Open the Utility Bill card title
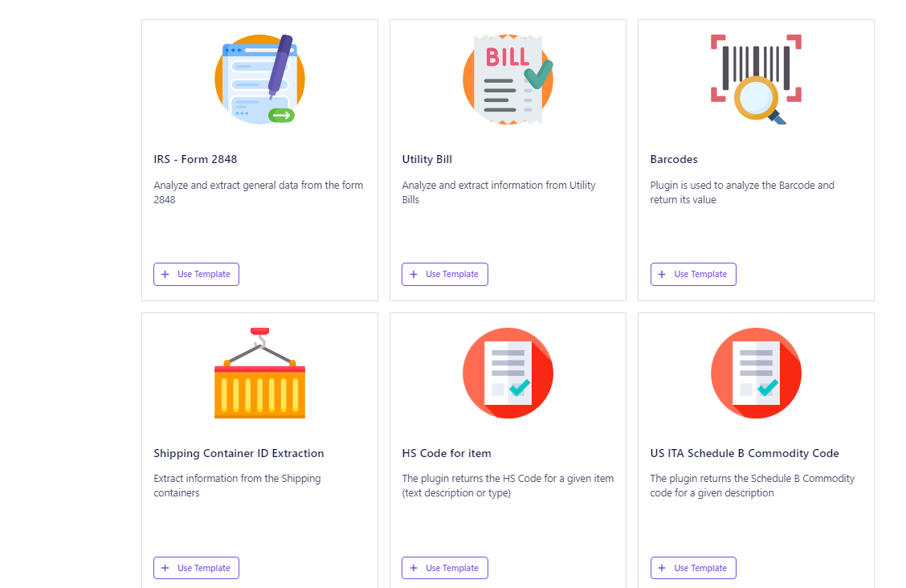Image resolution: width=906 pixels, height=588 pixels. (427, 159)
